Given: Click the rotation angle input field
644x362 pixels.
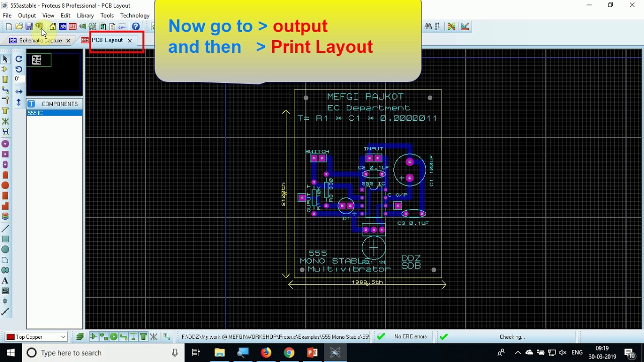Looking at the screenshot, I should pos(19,79).
